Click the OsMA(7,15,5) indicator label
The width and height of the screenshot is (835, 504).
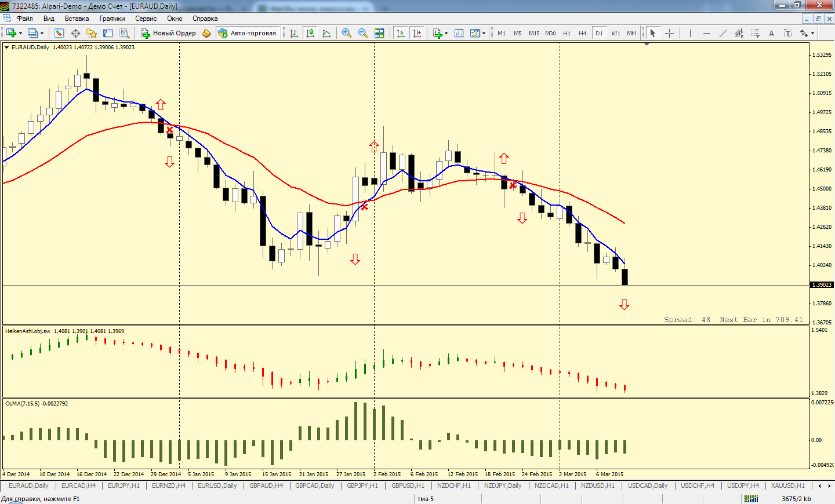click(36, 403)
